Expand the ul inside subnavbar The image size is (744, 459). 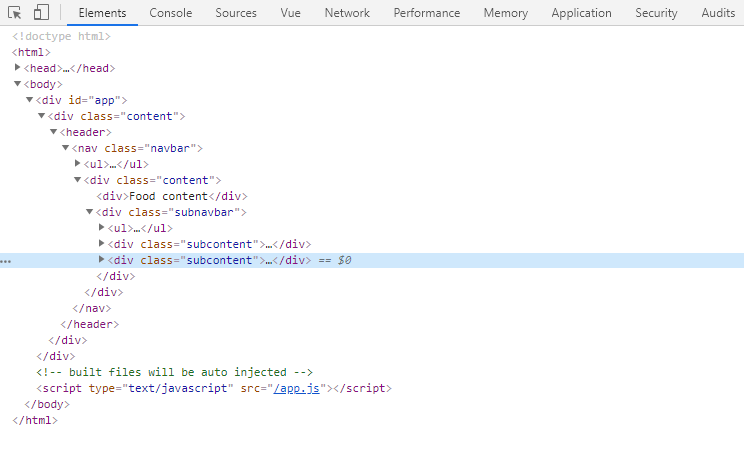(x=102, y=227)
